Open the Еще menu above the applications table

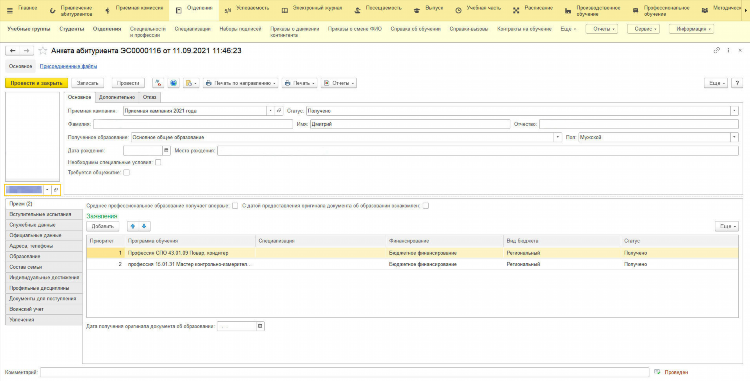click(x=727, y=226)
